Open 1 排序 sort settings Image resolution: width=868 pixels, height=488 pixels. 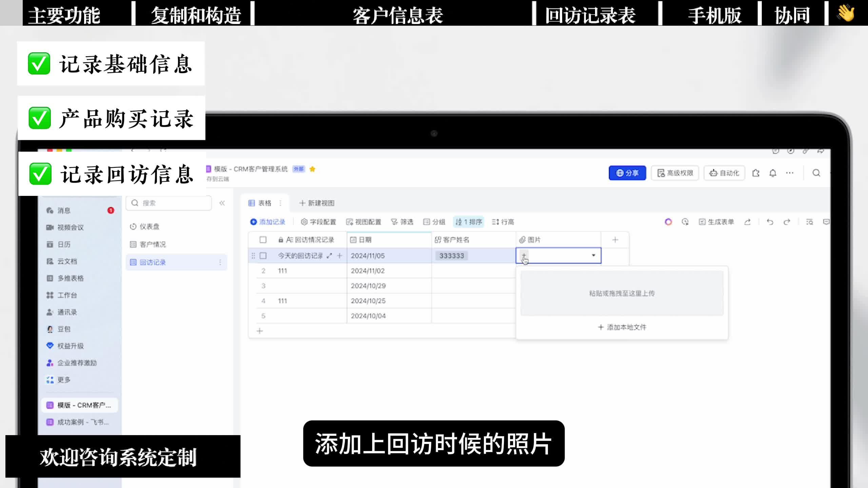[x=469, y=222]
